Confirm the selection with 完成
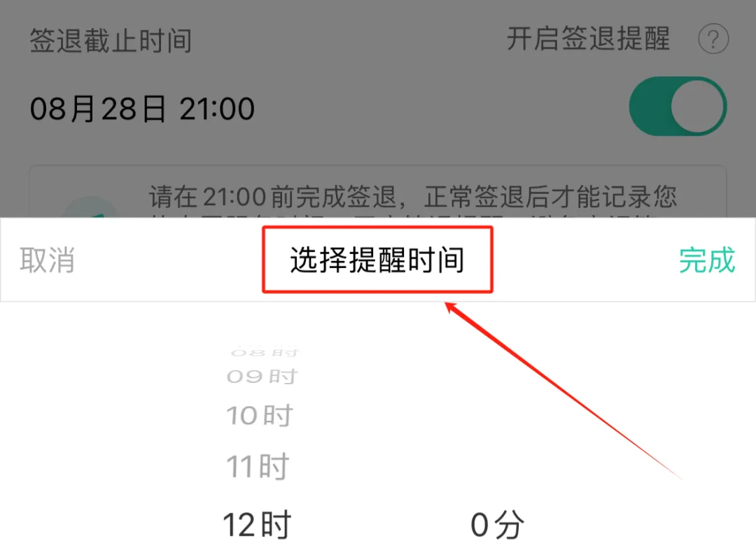756x560 pixels. click(707, 260)
